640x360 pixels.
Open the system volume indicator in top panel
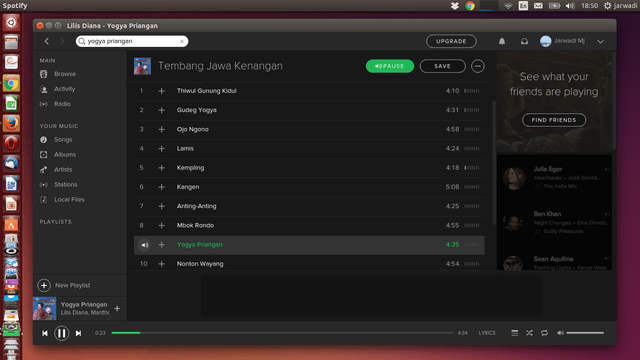coord(570,6)
